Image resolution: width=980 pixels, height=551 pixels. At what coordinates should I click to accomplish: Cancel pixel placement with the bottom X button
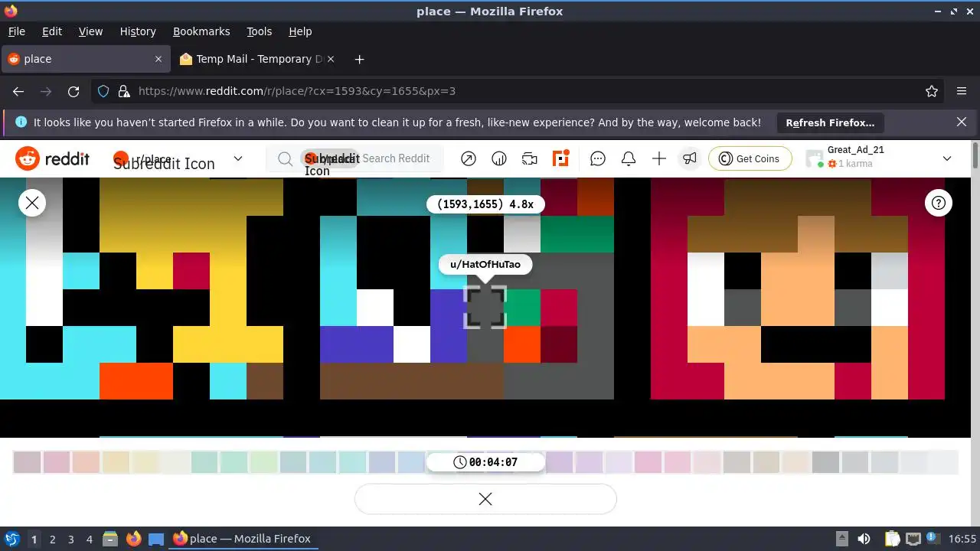click(485, 499)
